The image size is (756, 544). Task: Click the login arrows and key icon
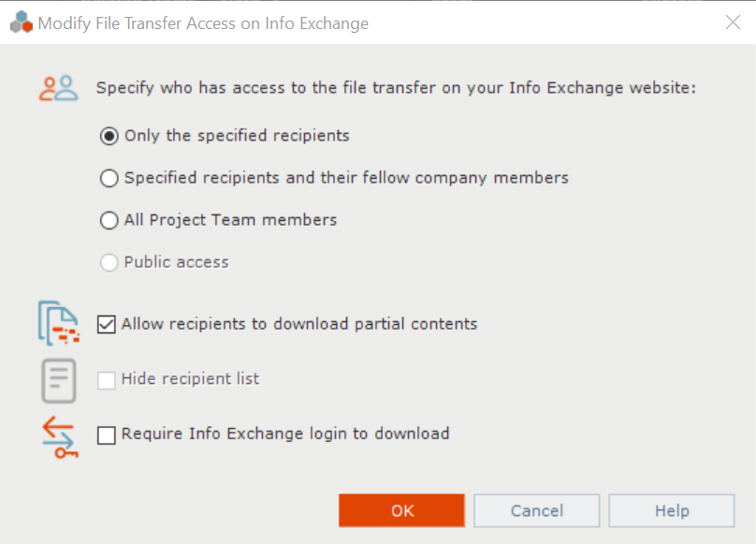click(x=59, y=437)
